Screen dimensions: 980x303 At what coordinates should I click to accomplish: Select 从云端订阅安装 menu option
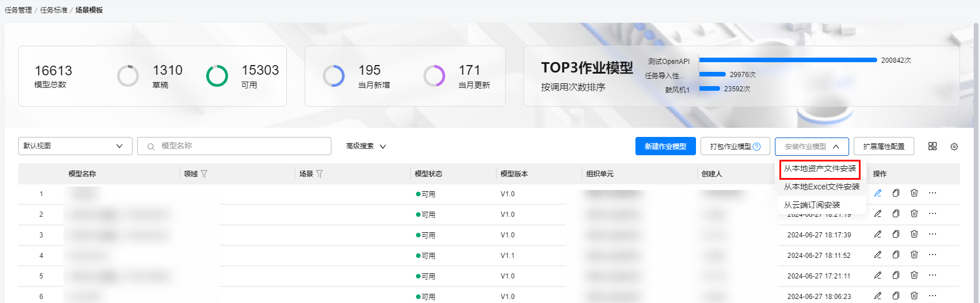(812, 205)
